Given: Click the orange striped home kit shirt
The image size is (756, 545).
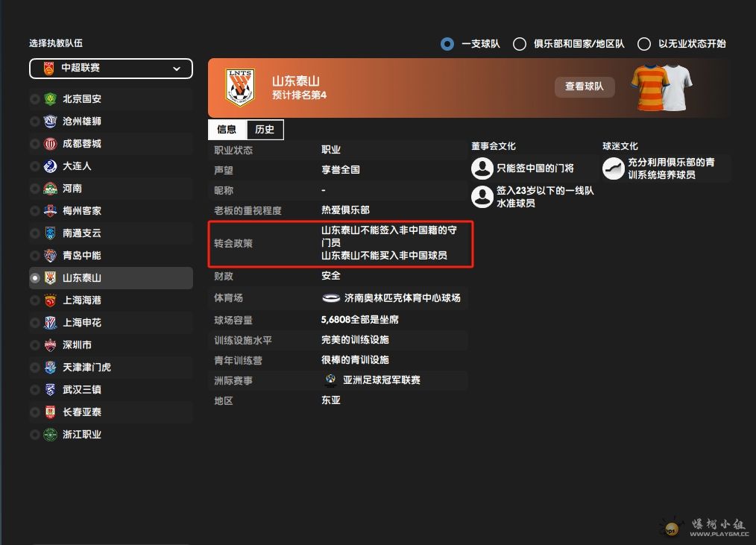Looking at the screenshot, I should click(649, 88).
